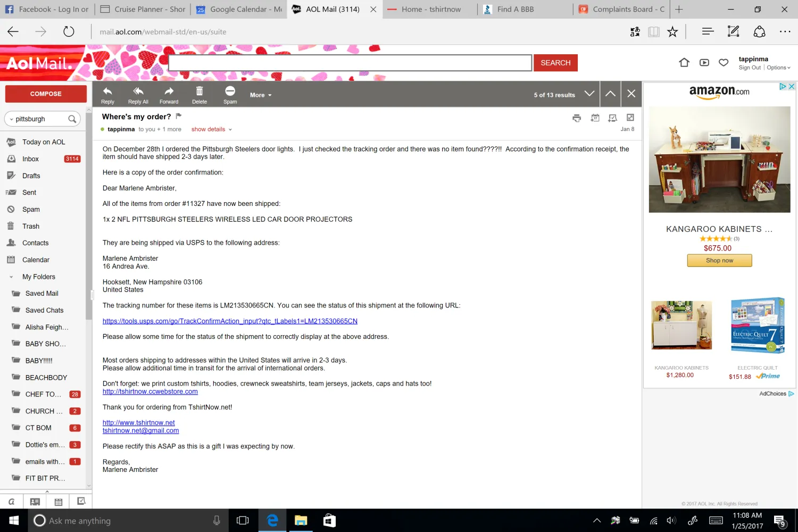Go to next search result arrow
Image resolution: width=798 pixels, height=532 pixels.
click(x=589, y=94)
